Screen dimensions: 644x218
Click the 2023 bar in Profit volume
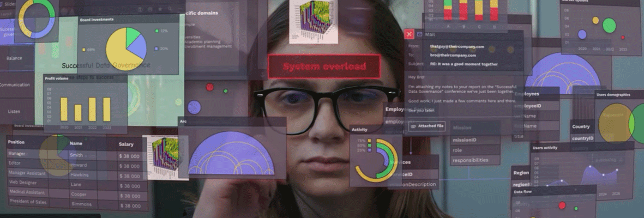point(107,109)
